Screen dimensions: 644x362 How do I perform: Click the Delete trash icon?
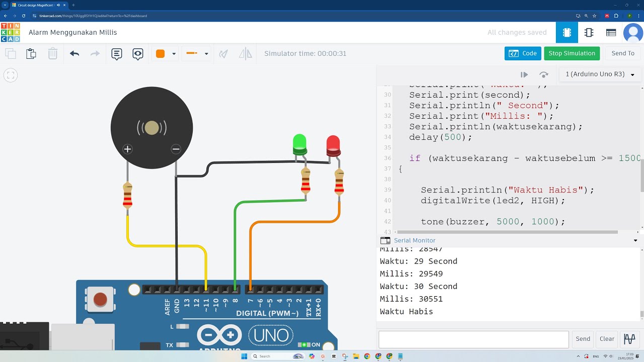53,54
